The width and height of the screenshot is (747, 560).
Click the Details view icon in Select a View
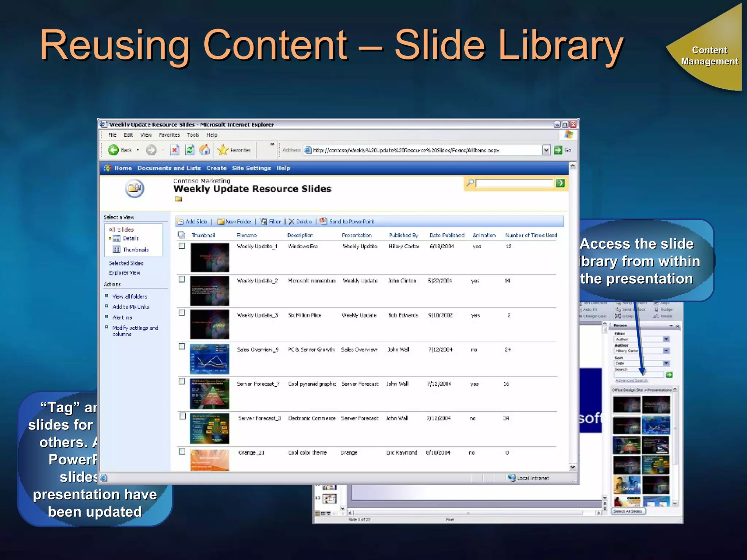(x=116, y=238)
